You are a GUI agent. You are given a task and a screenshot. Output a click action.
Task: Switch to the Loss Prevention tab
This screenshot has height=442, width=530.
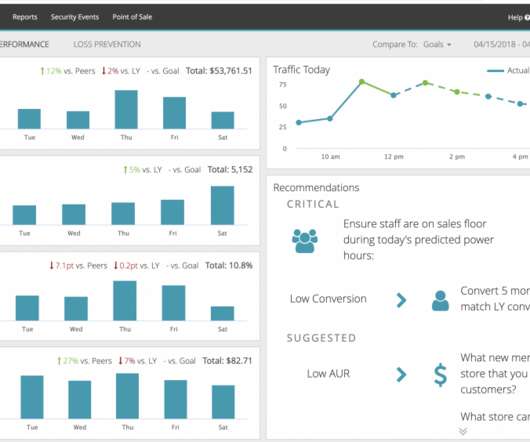click(107, 44)
